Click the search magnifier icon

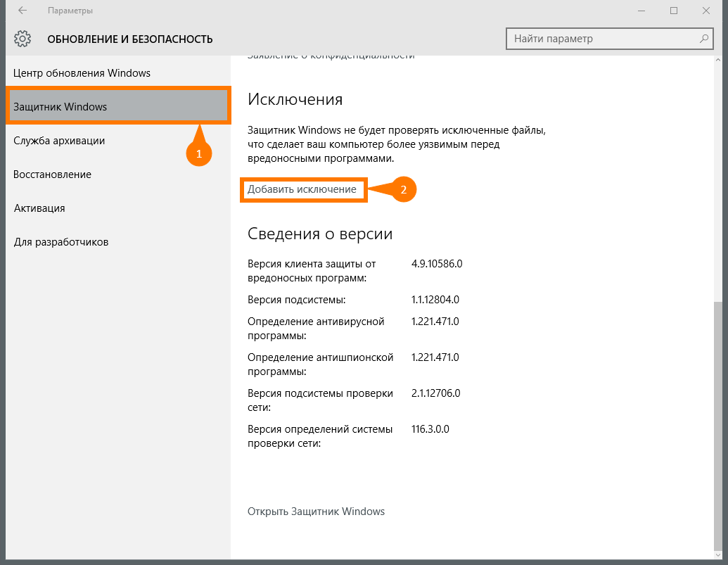(x=704, y=39)
